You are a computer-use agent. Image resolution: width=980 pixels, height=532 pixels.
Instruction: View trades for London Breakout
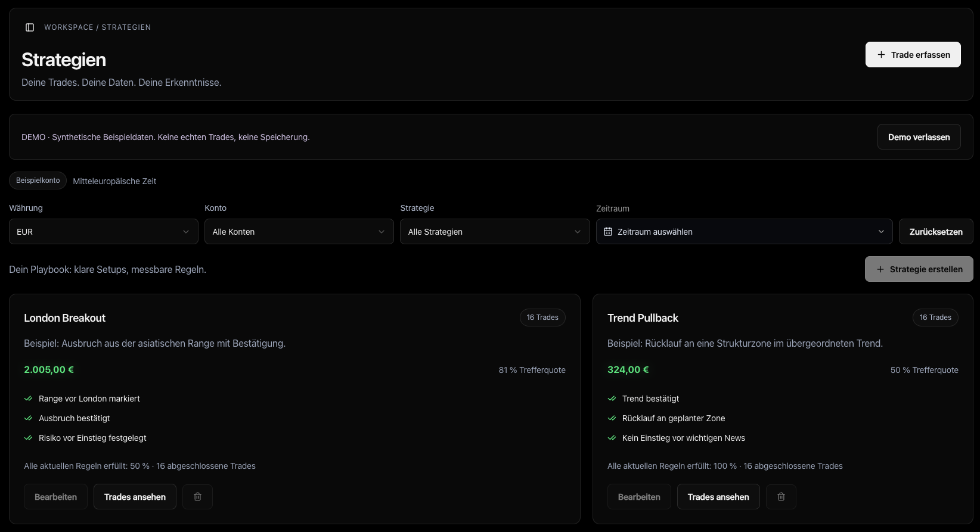[x=135, y=497]
